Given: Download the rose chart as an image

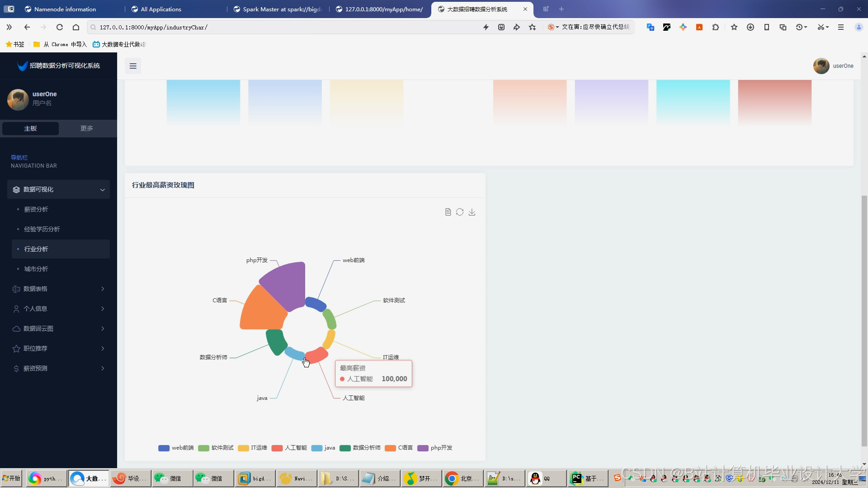Looking at the screenshot, I should pos(472,212).
